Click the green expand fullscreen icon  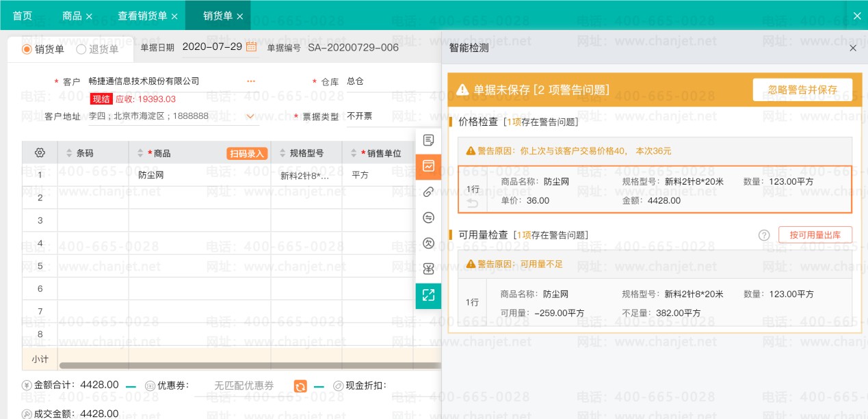429,295
